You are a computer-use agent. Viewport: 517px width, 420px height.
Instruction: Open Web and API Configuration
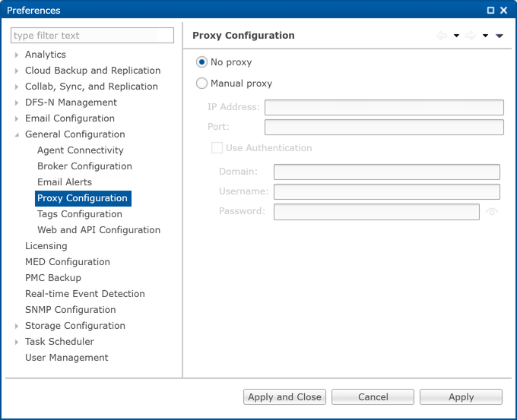pos(99,230)
